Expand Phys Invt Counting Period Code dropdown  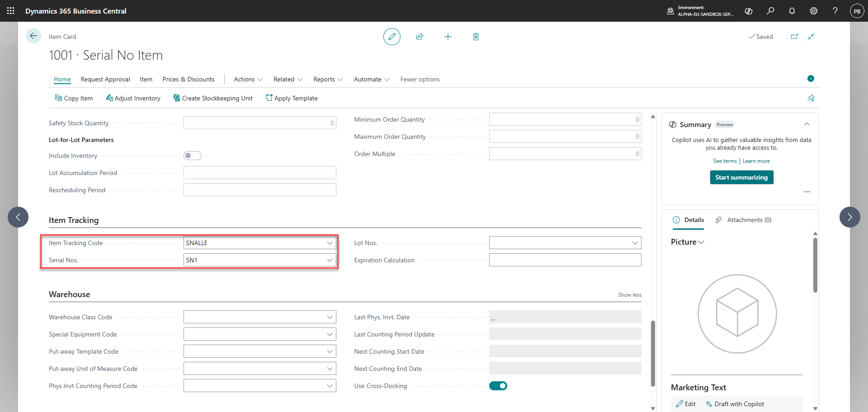tap(330, 386)
